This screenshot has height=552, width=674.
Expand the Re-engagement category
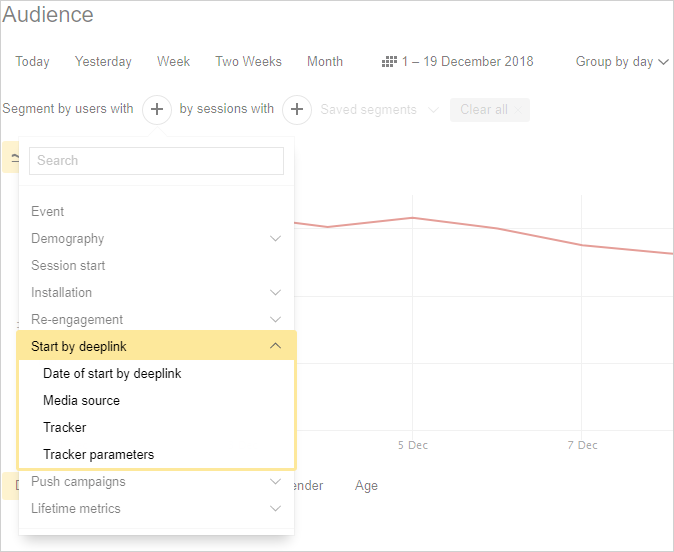[x=275, y=320]
